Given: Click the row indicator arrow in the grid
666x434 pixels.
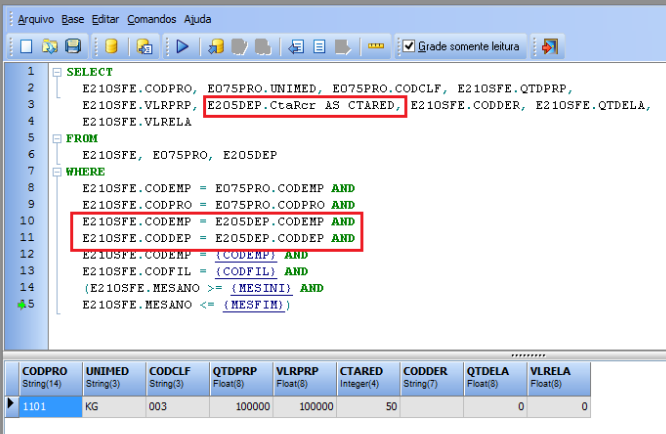Looking at the screenshot, I should [x=11, y=403].
